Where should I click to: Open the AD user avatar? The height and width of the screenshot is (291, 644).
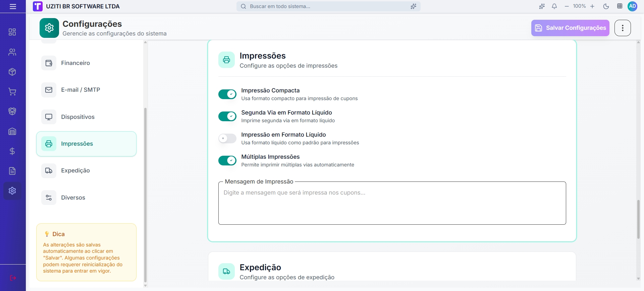pos(632,6)
